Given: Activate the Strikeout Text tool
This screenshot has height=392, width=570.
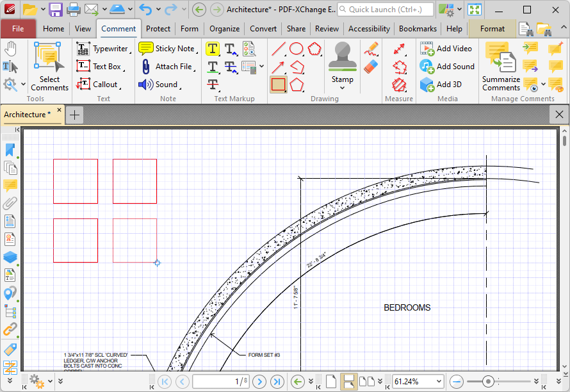Looking at the screenshot, I should (213, 85).
